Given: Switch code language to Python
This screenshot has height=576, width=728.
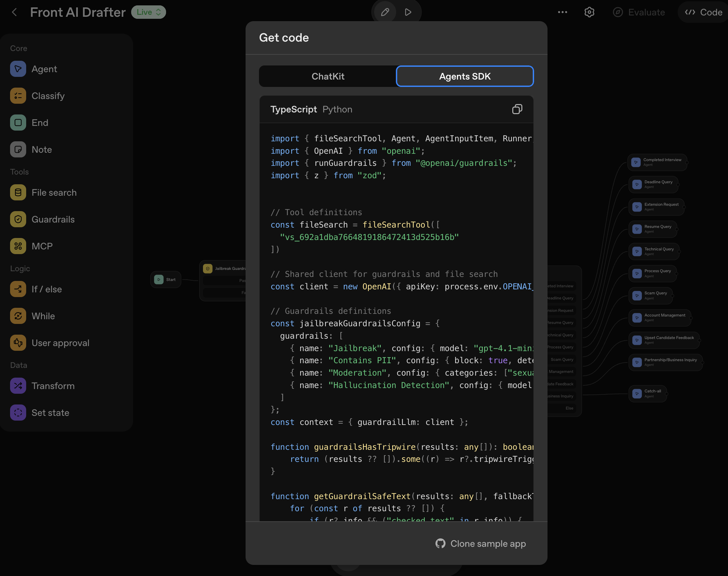Looking at the screenshot, I should pyautogui.click(x=337, y=109).
